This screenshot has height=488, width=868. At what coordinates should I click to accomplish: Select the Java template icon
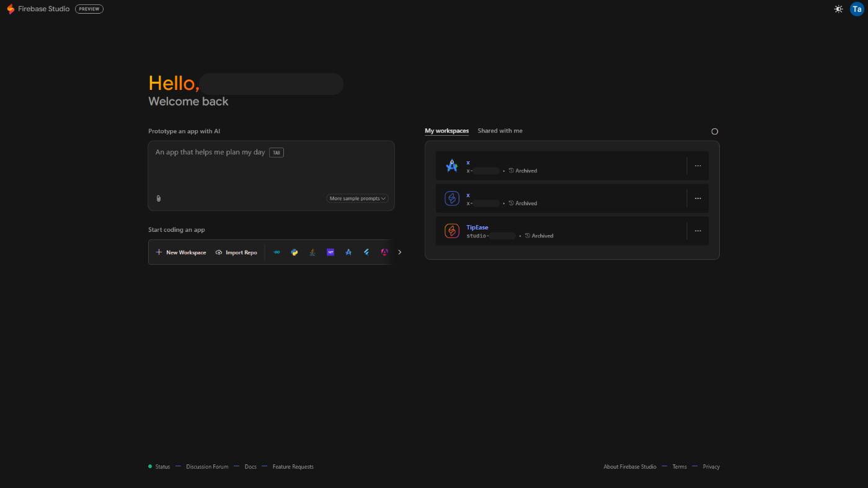(x=313, y=252)
